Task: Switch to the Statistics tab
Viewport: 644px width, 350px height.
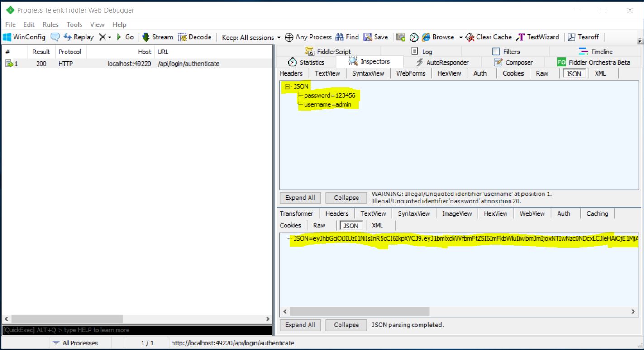Action: pyautogui.click(x=306, y=62)
